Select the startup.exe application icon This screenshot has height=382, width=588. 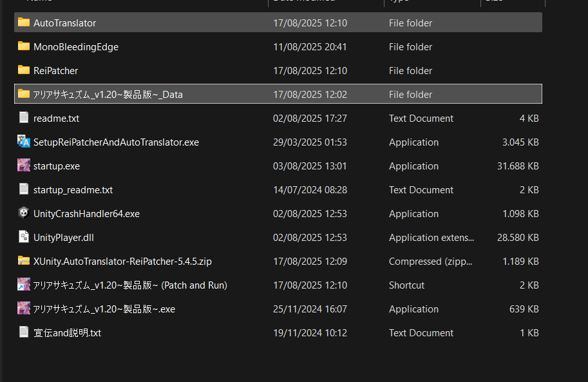click(x=24, y=166)
